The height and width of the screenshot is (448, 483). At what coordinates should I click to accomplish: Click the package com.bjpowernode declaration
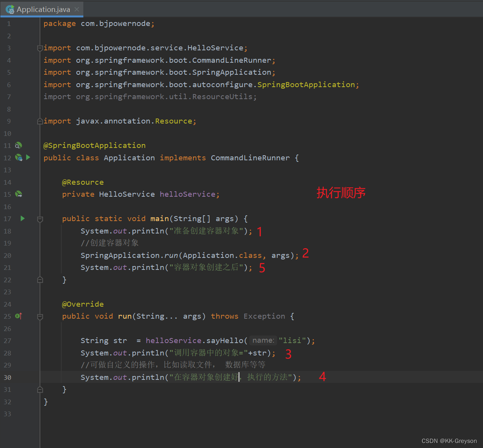coord(99,24)
